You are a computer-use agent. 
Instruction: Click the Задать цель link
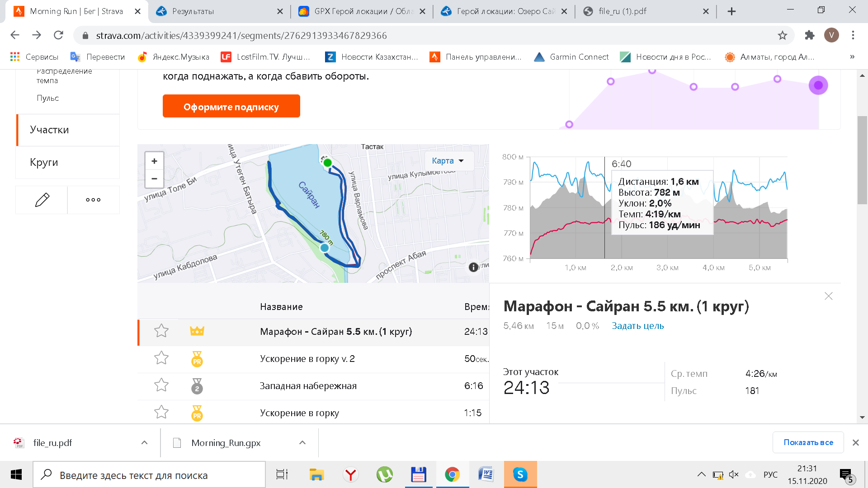point(637,326)
